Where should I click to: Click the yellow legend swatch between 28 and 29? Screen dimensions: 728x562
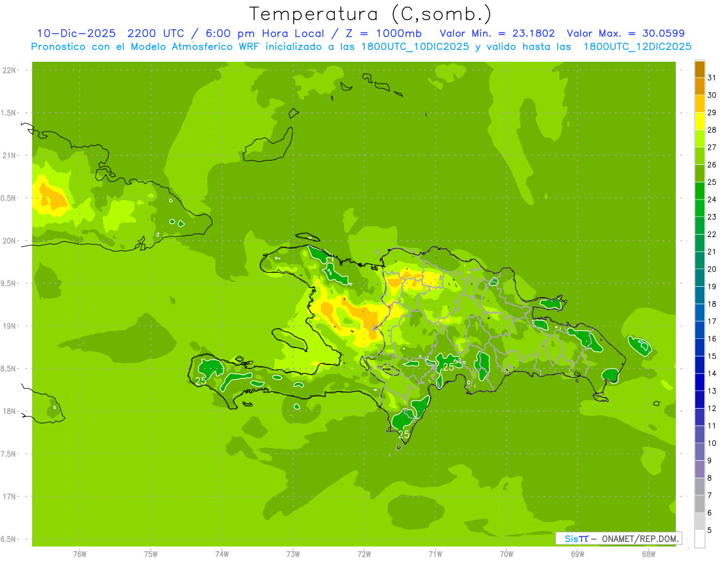[699, 121]
